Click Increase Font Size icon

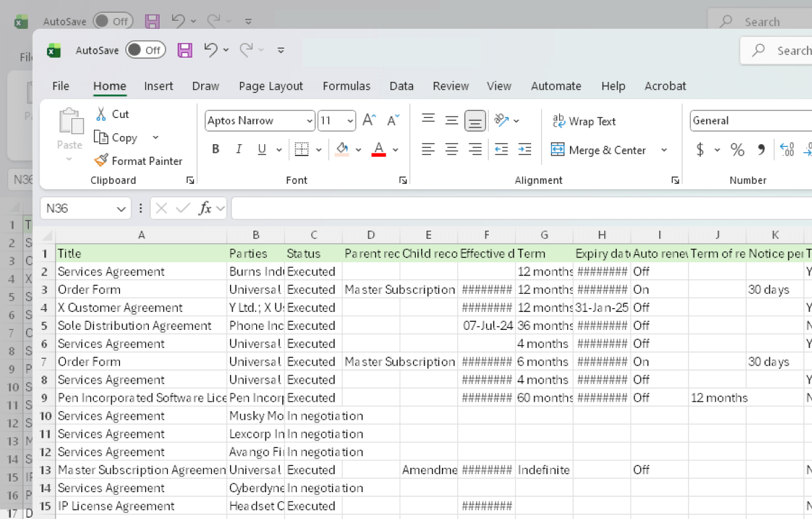click(369, 121)
